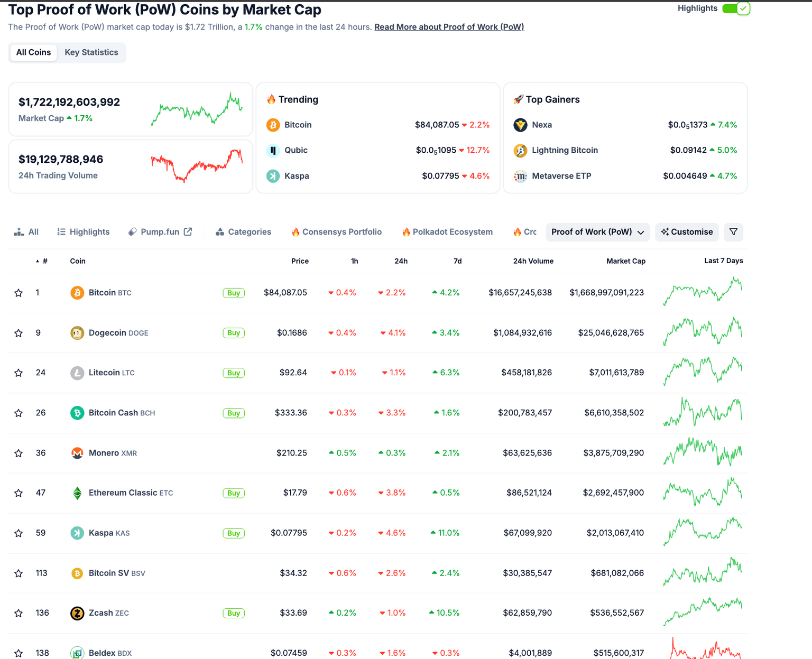Favorite Dogecoin with its star icon
The image size is (812, 659).
tap(19, 332)
